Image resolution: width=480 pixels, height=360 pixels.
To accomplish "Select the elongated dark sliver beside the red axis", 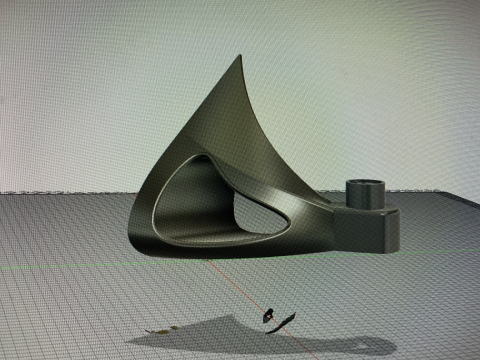I will point(282,323).
